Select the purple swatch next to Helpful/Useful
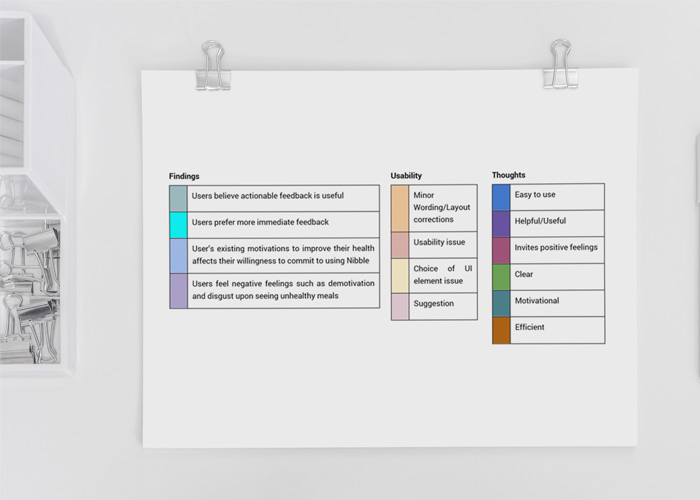The image size is (700, 500). tap(501, 223)
